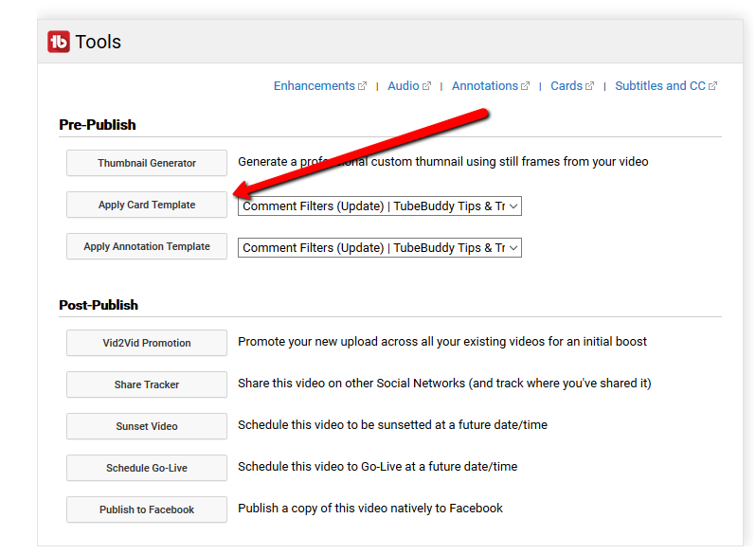Viewport: 756px width, 554px height.
Task: Open the Enhancements link
Action: (314, 86)
